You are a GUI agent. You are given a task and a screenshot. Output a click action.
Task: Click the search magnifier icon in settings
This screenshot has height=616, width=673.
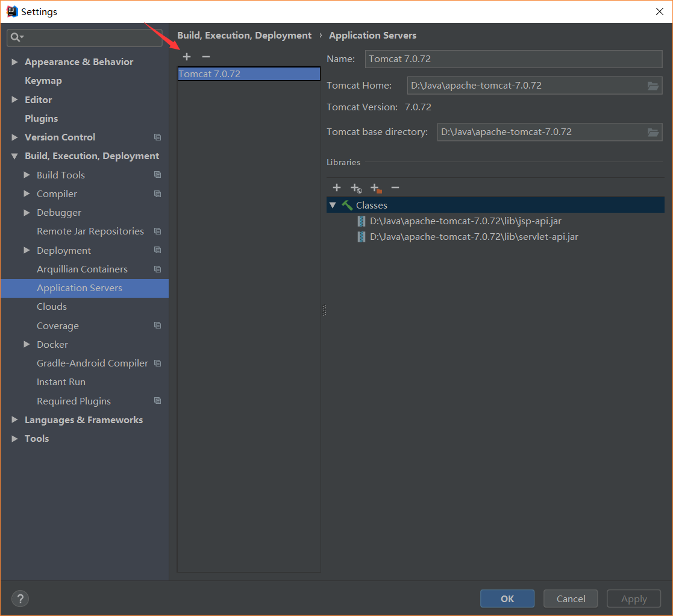click(x=16, y=37)
